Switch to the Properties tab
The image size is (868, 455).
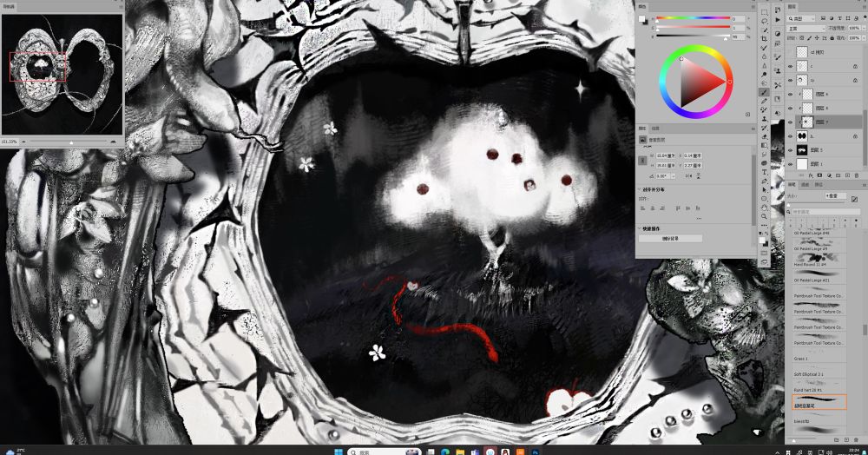(x=642, y=129)
